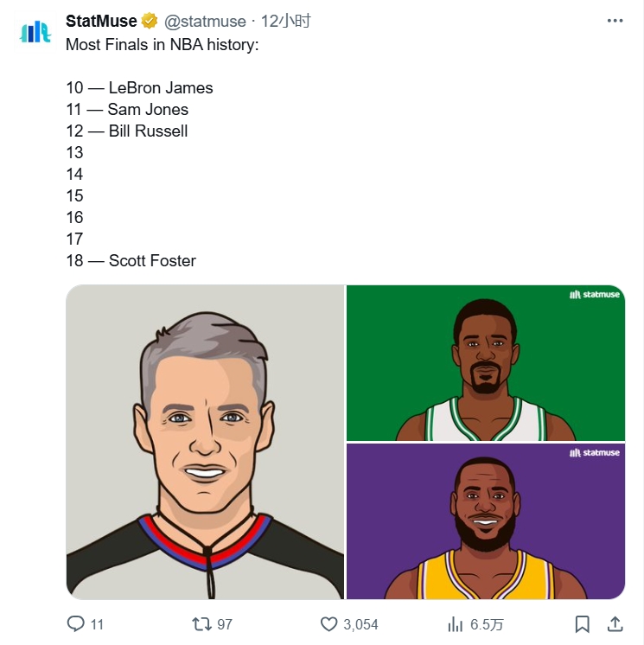This screenshot has width=644, height=645.
Task: Open the green Bill Russell image
Action: tap(485, 362)
